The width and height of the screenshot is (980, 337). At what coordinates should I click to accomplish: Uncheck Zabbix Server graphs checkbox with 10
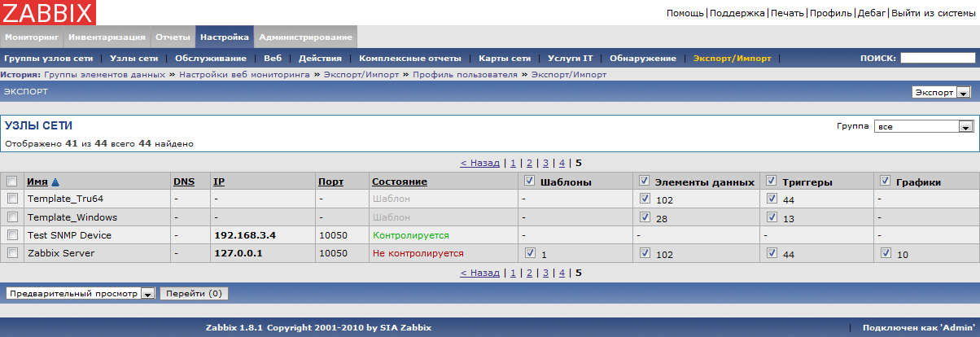[886, 253]
